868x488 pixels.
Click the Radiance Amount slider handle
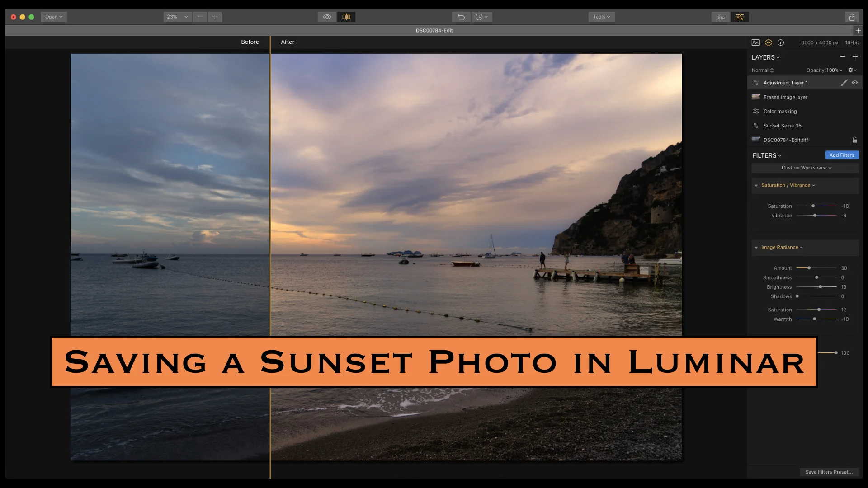(x=809, y=268)
